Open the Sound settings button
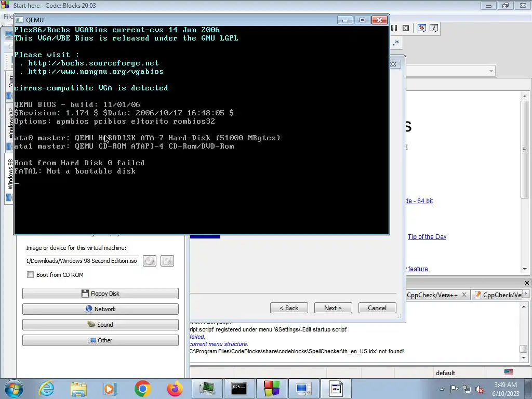 tap(100, 325)
